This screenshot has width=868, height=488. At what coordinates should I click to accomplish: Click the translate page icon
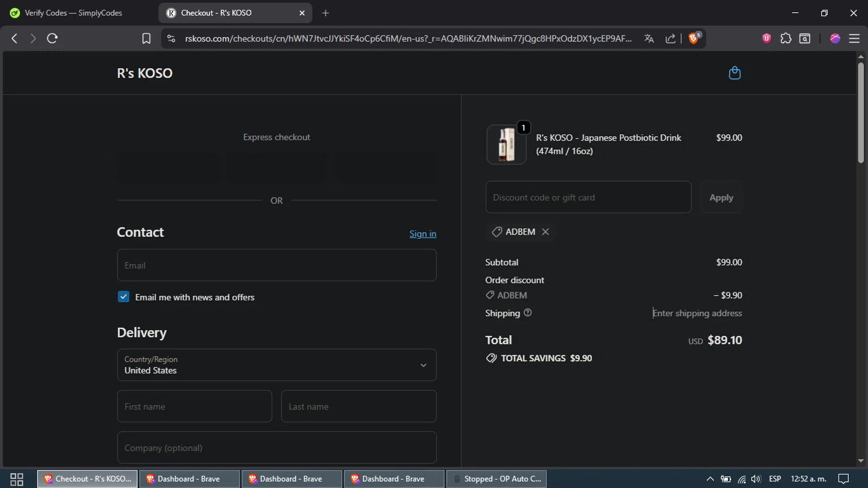click(649, 38)
